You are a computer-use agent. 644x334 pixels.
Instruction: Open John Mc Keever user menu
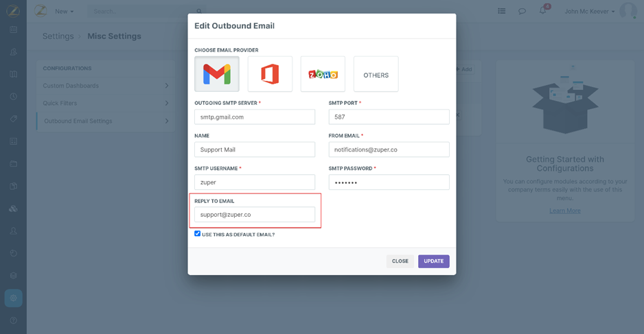point(589,11)
